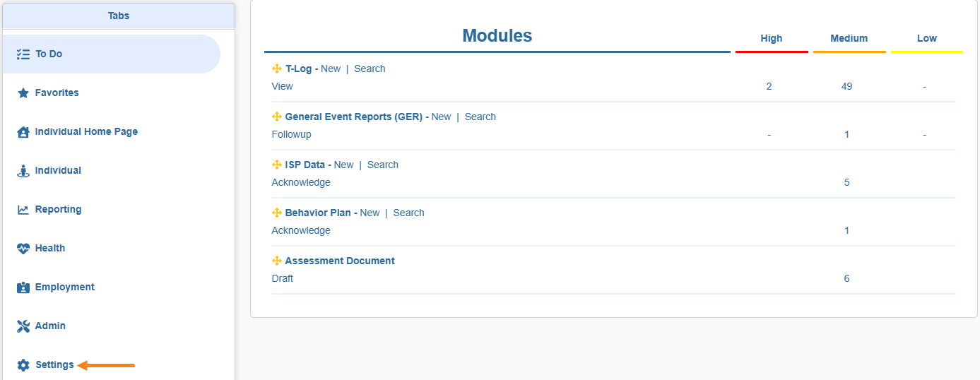
Task: Switch to the Individual Home Page tab
Action: [86, 131]
